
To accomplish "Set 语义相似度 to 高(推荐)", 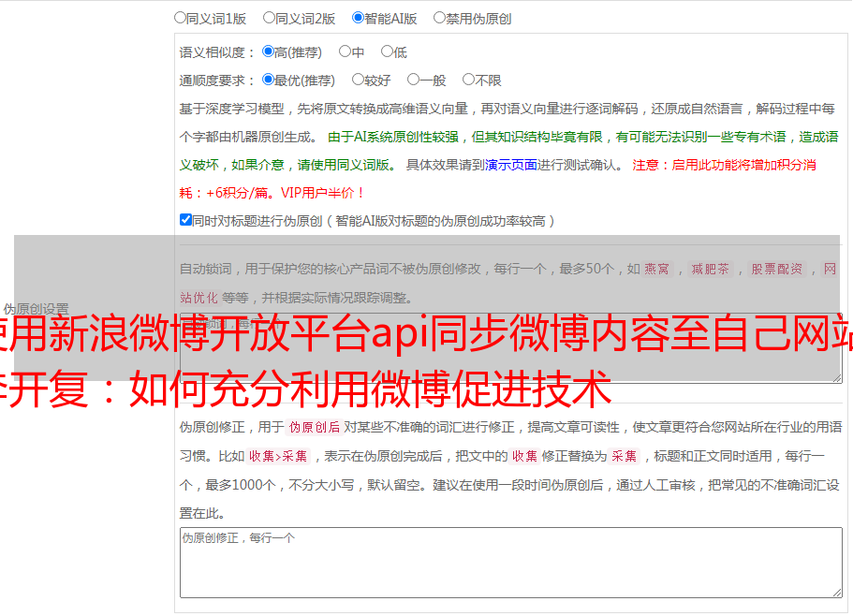I will tap(268, 51).
